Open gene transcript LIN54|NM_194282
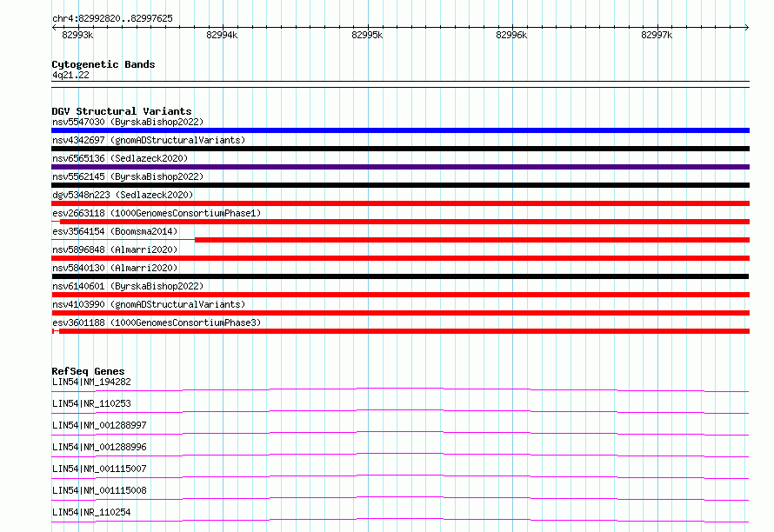 91,382
